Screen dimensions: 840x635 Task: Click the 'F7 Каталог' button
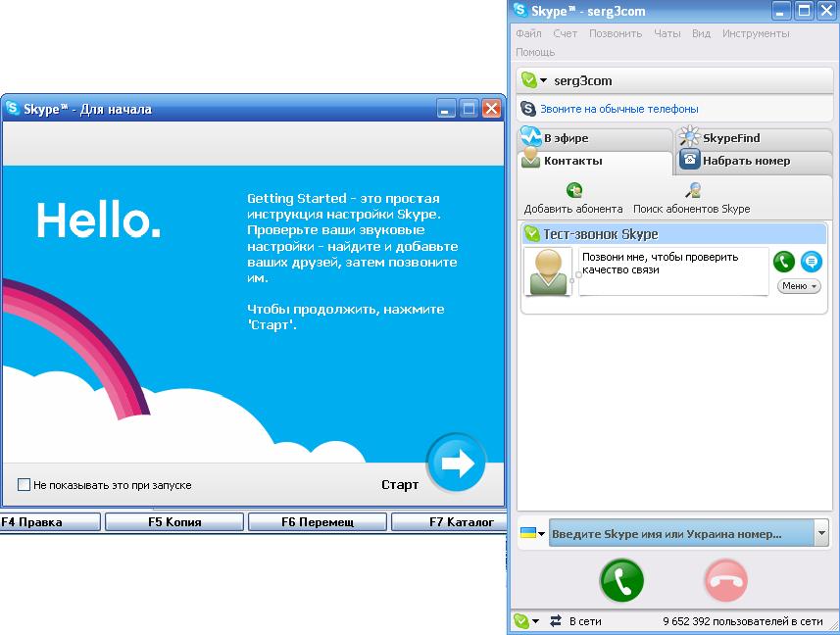point(449,522)
